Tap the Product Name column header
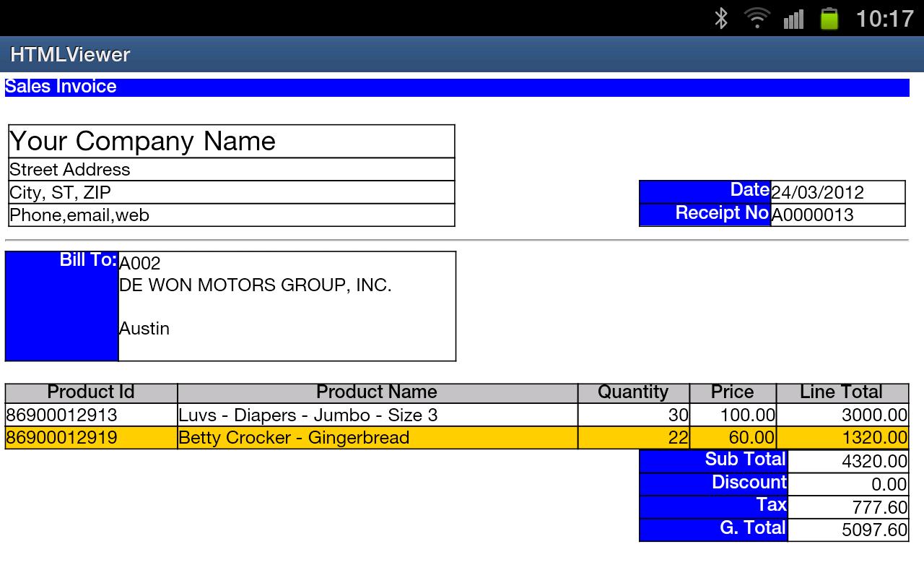The width and height of the screenshot is (924, 578). [377, 392]
